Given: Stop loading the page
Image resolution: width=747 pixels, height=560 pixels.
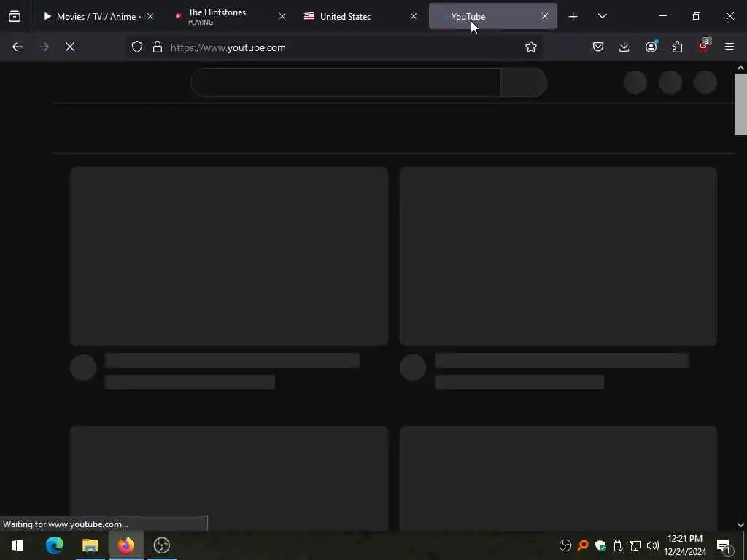Looking at the screenshot, I should click(x=70, y=47).
